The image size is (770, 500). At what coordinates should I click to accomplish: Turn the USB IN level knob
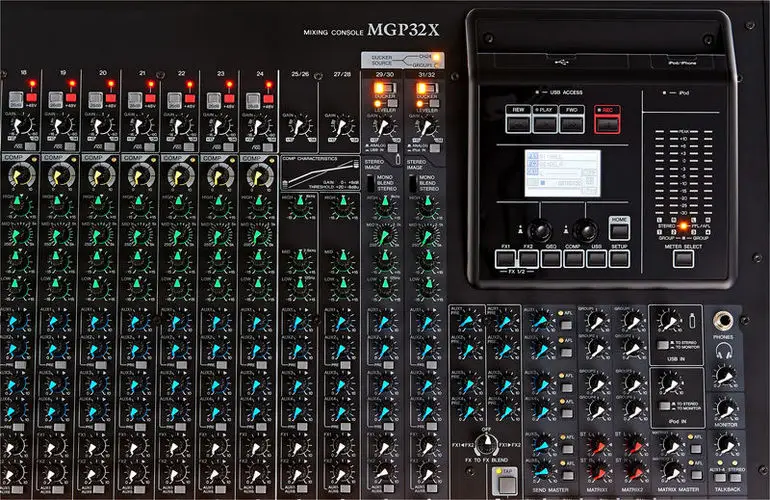(669, 322)
